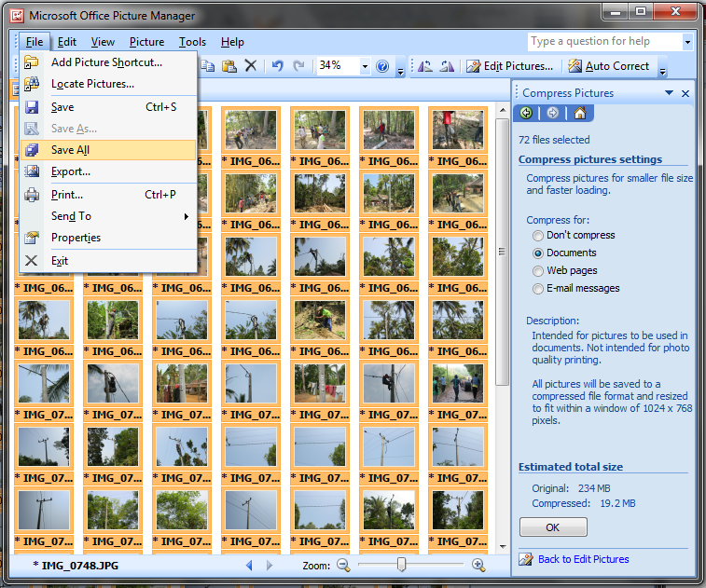The width and height of the screenshot is (706, 588).
Task: Click the Edit Pictures toolbar button
Action: coord(509,66)
